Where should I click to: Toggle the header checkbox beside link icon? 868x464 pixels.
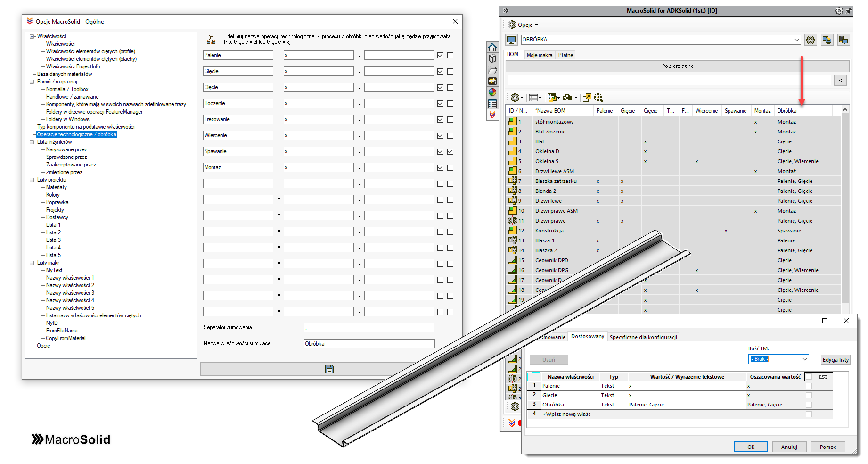[809, 377]
